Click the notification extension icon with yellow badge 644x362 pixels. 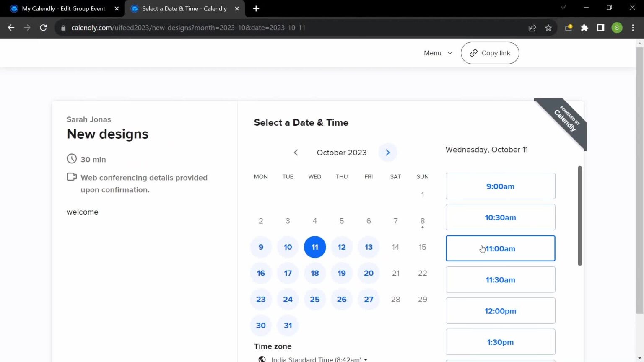569,28
